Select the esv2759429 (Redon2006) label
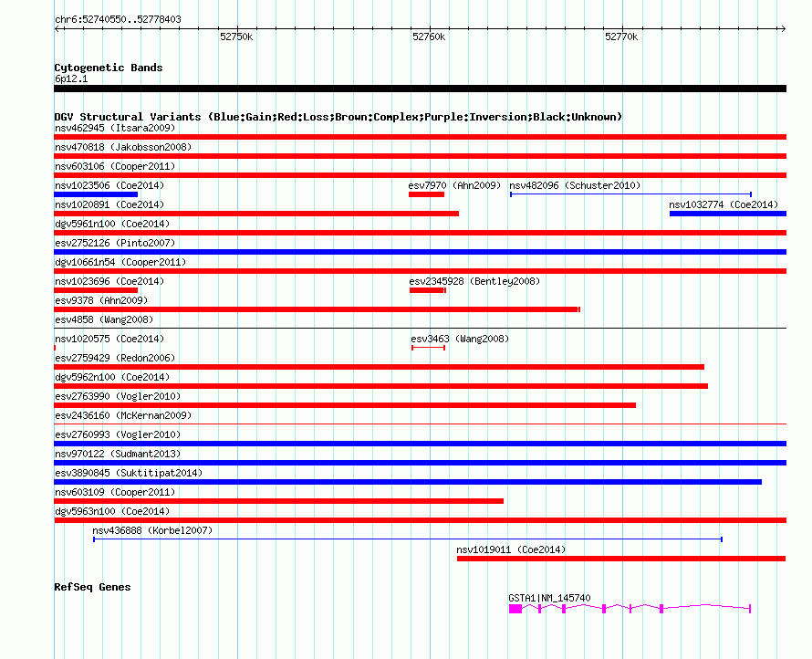This screenshot has width=812, height=659. 115,358
